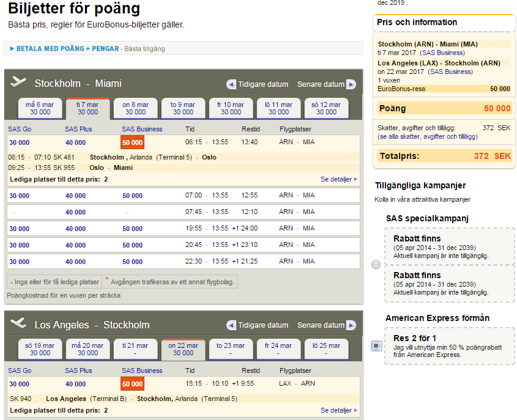This screenshot has width=517, height=420.
Task: Click the Tillgängliga kampanjer heading
Action: click(420, 185)
